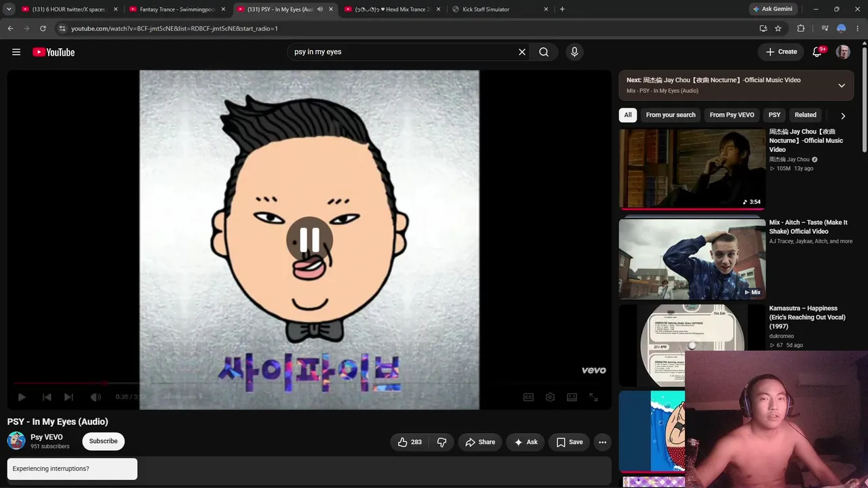Screen dimensions: 868x488
Task: Open Jay Chou Nocturne video title
Action: point(806,141)
